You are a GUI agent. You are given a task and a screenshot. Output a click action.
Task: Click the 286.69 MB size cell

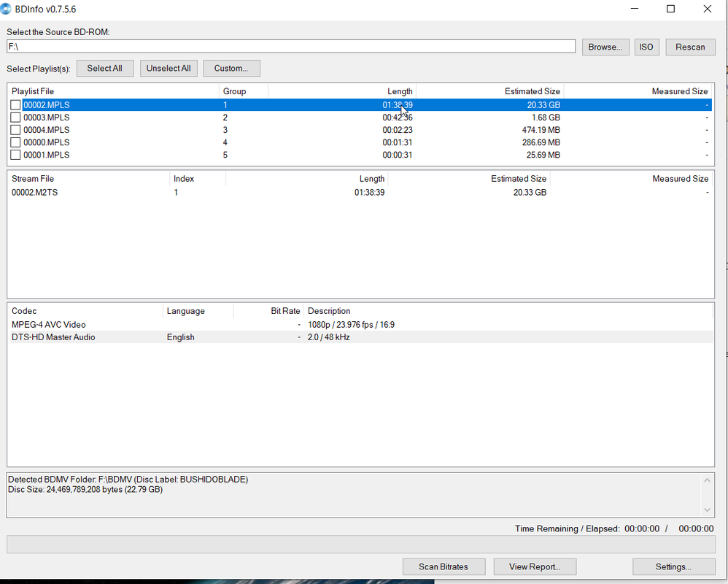click(x=541, y=142)
